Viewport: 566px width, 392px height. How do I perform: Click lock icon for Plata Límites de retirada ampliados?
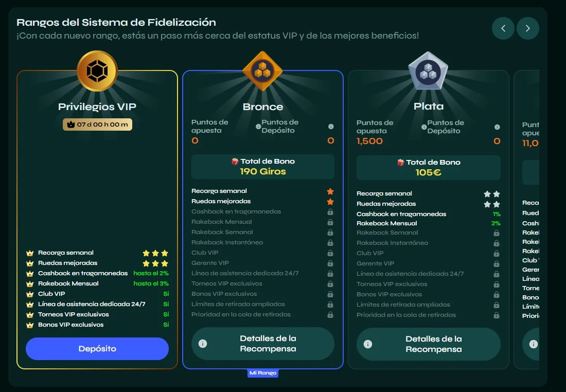(497, 305)
